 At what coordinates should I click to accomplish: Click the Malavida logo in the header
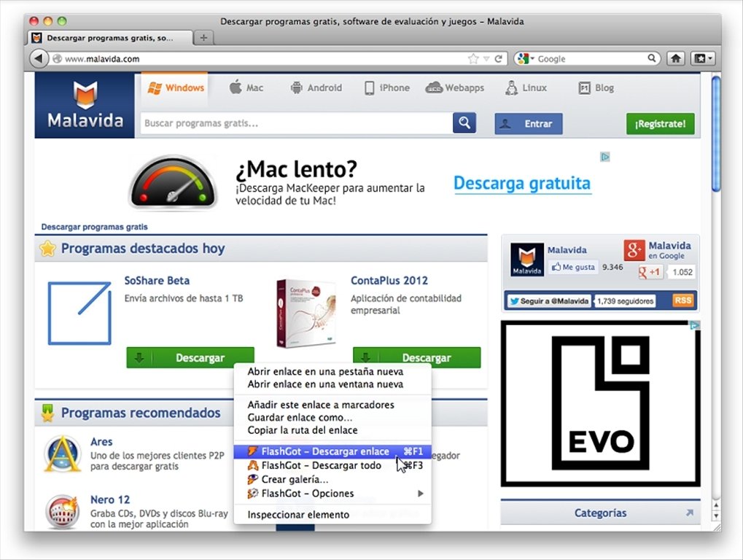click(x=85, y=105)
